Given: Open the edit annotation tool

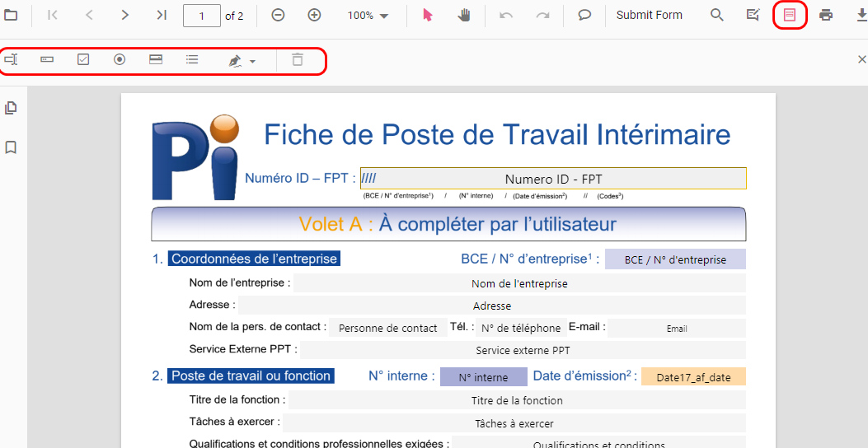Looking at the screenshot, I should [753, 15].
